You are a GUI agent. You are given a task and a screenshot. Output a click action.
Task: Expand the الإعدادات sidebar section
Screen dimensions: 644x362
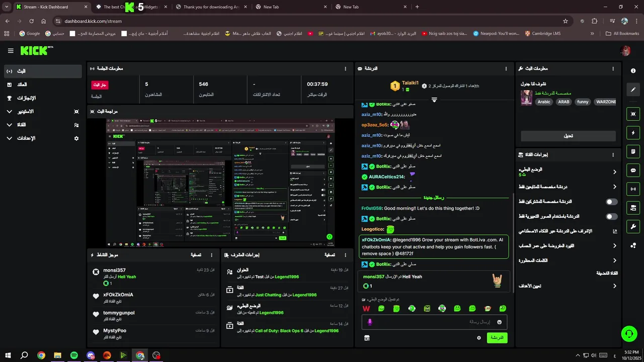tap(42, 138)
